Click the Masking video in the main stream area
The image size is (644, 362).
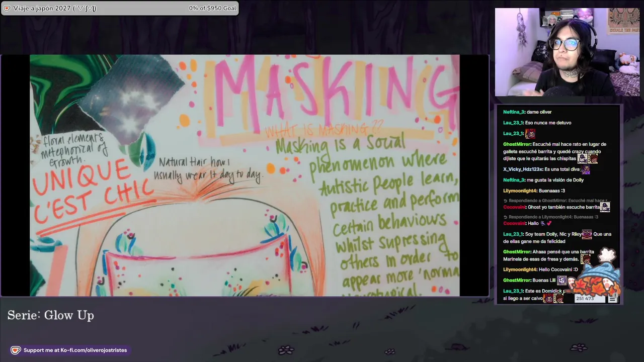(245, 175)
